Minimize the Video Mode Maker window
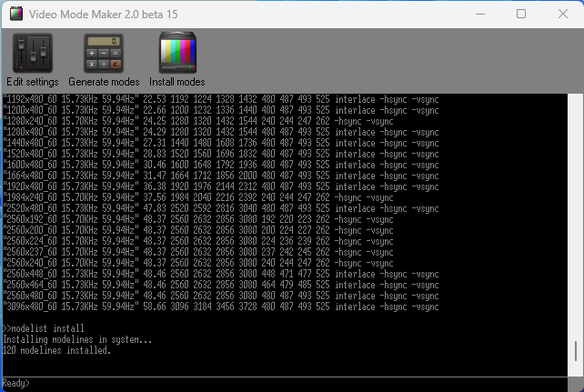This screenshot has height=392, width=584. tap(480, 15)
